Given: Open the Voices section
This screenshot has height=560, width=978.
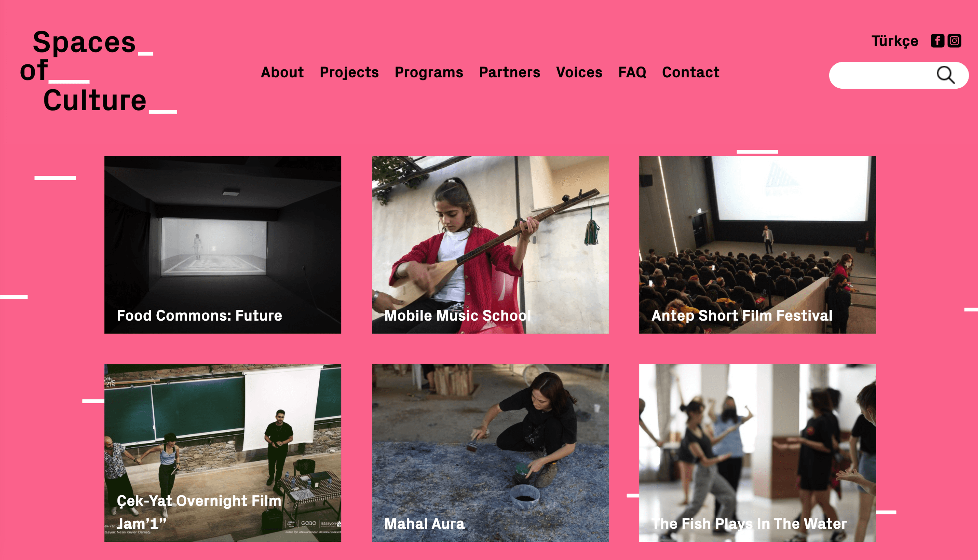Looking at the screenshot, I should (x=579, y=72).
